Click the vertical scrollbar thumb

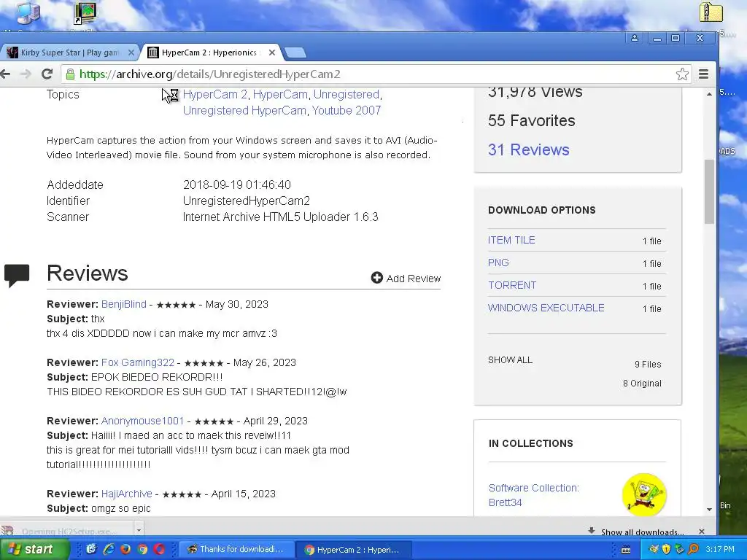click(709, 192)
